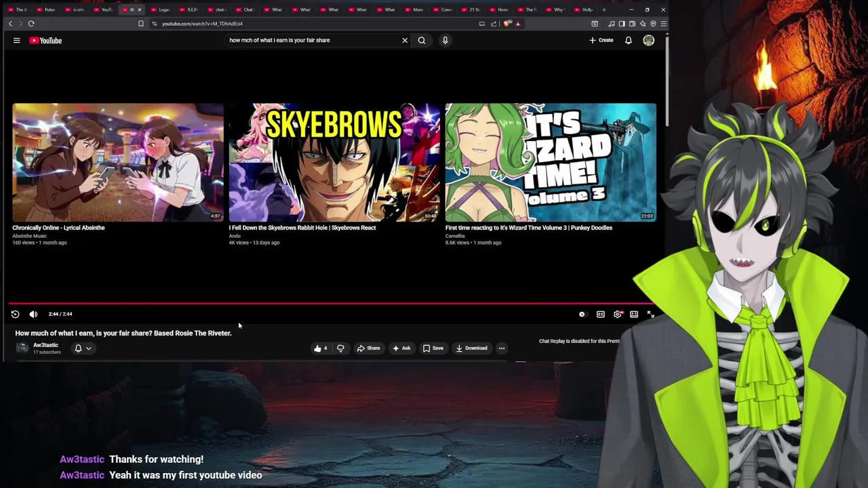Open the Aw3tastic channel name link
The height and width of the screenshot is (488, 868).
tap(45, 345)
